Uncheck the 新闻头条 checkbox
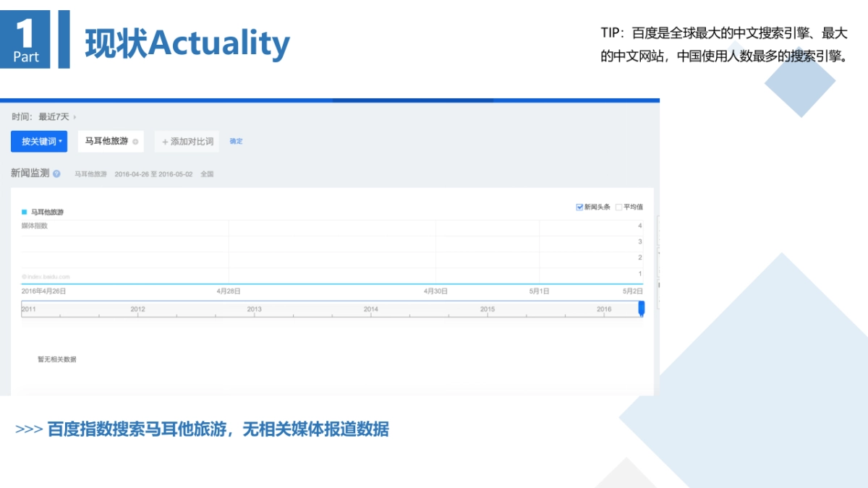Image resolution: width=868 pixels, height=488 pixels. click(x=579, y=206)
